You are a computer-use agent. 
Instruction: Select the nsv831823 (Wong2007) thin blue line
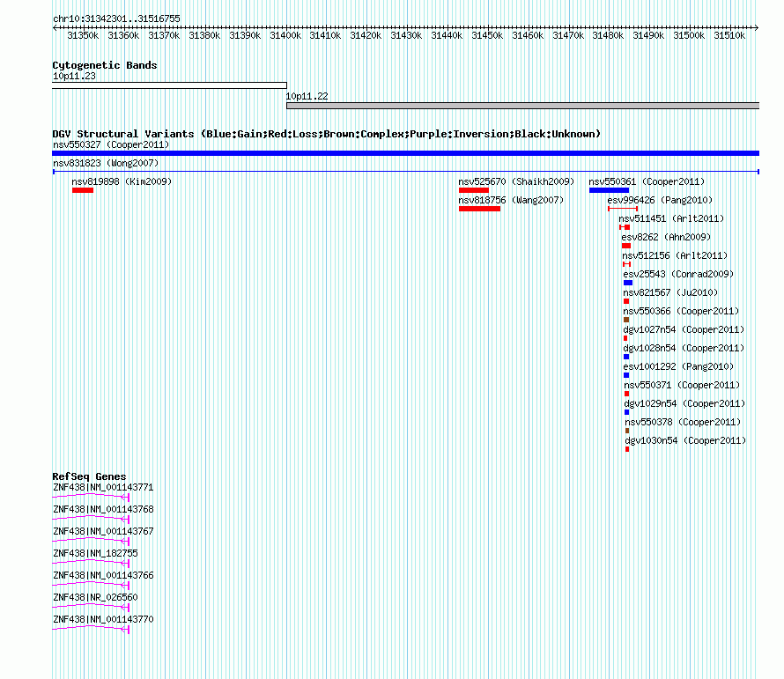[x=405, y=172]
